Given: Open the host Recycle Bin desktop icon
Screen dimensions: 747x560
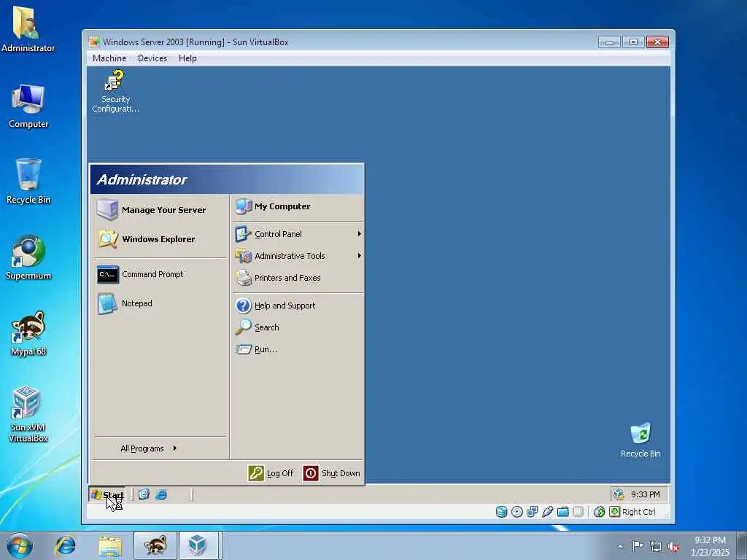Looking at the screenshot, I should pos(28,182).
